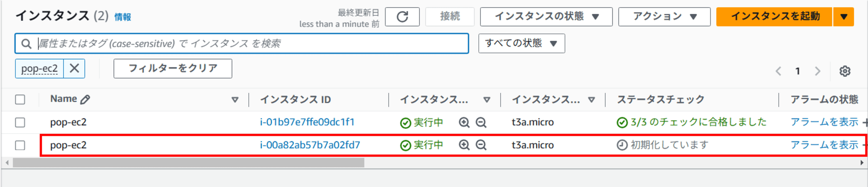Viewport: 868px width, 187px height.
Task: Click pop-ec2 name in i-00a82ab57b7a02fd7 row
Action: pos(68,145)
